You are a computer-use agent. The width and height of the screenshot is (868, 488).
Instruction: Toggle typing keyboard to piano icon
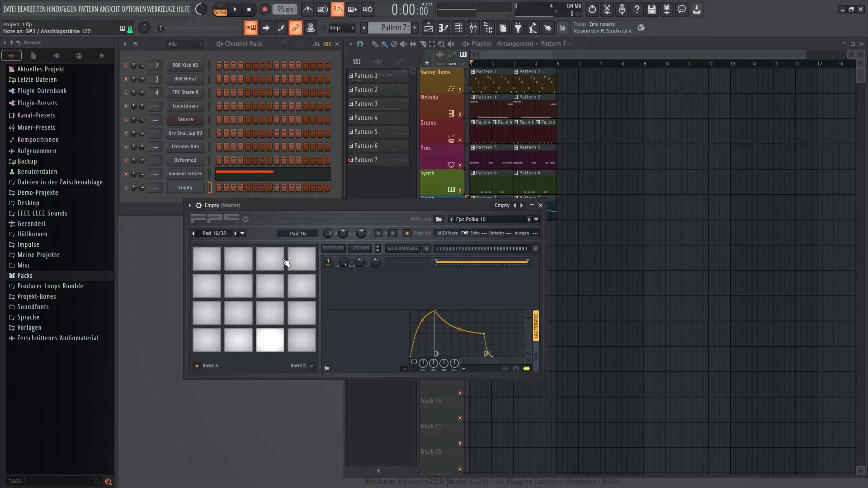pos(250,28)
